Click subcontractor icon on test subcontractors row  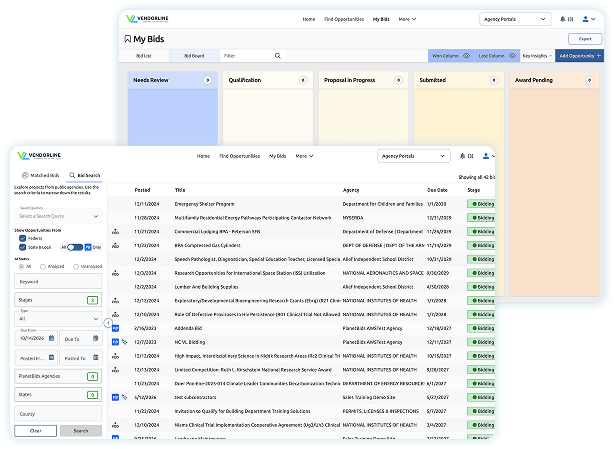coord(125,397)
